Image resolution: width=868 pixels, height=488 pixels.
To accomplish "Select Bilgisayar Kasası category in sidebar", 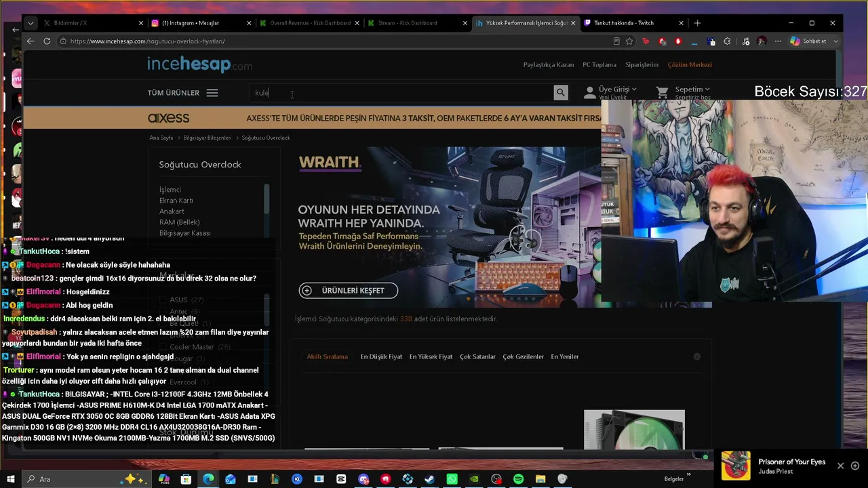I will (x=185, y=233).
